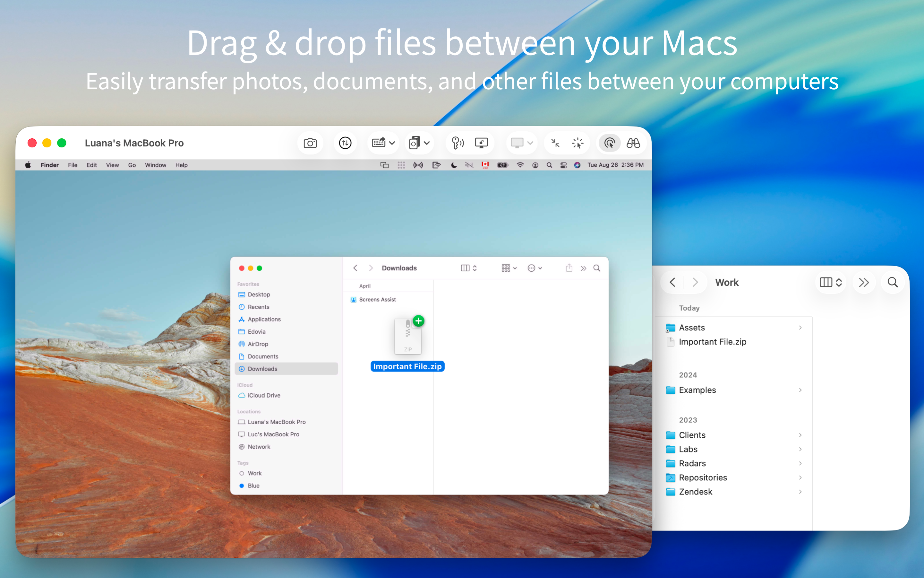Click Canadian flag input source icon
This screenshot has height=578, width=924.
point(485,165)
